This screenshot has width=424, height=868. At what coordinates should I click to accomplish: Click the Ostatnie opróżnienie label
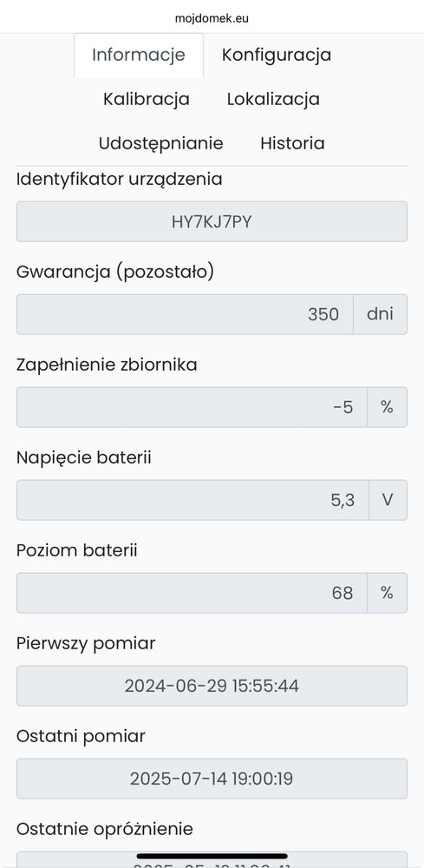point(105,829)
